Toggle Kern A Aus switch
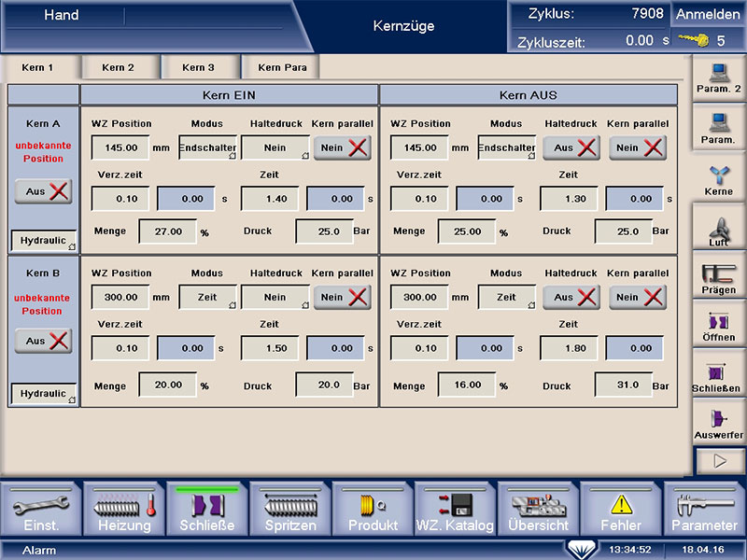 click(43, 191)
